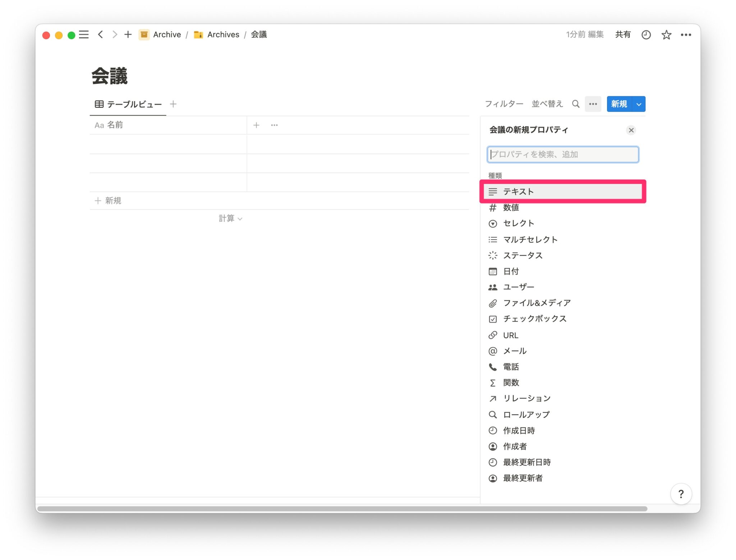Viewport: 736px width, 560px height.
Task: Add a new view with plus beside テーブルビュー
Action: click(x=173, y=104)
